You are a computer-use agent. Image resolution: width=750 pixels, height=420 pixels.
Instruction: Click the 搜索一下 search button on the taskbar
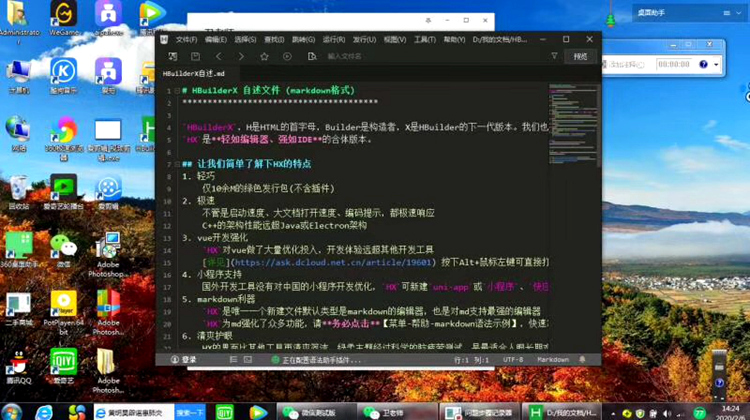[190, 412]
